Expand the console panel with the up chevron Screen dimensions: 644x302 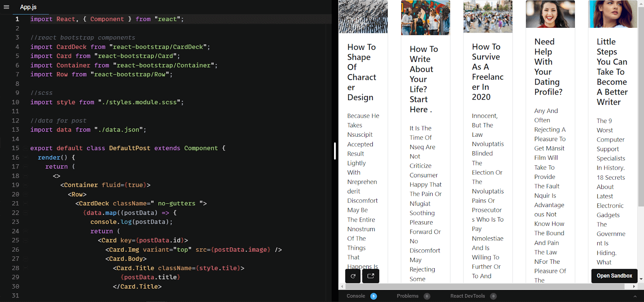(635, 296)
